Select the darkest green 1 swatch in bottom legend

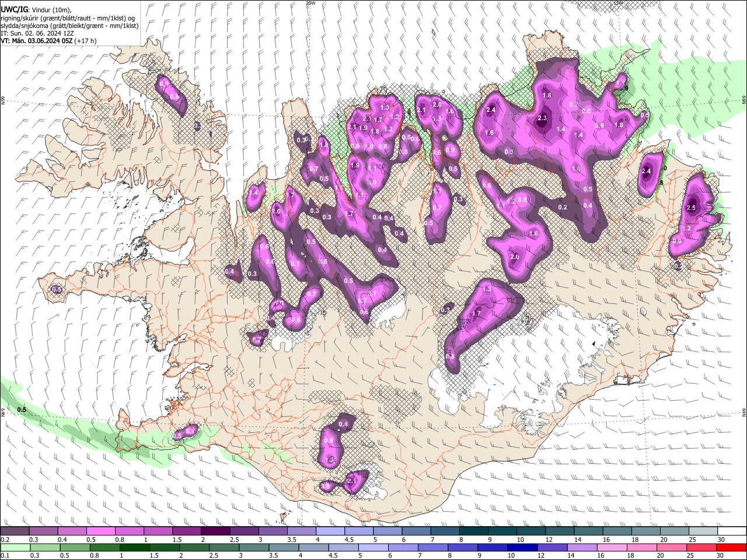click(x=135, y=547)
